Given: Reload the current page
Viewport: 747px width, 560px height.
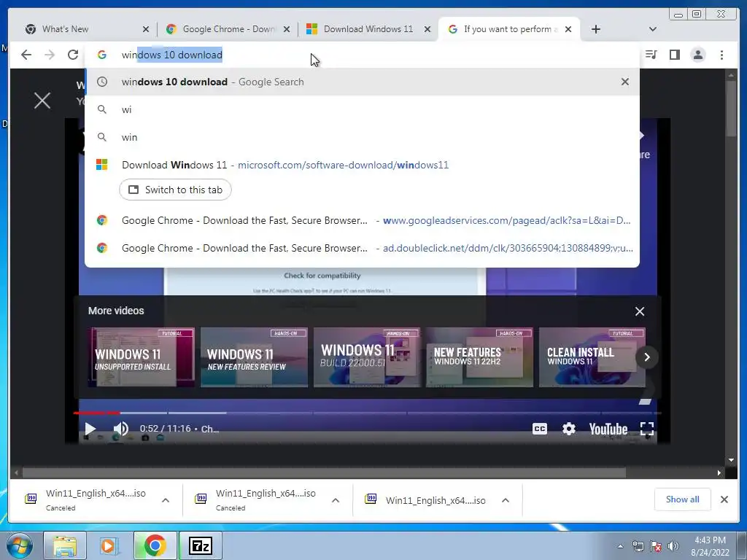Looking at the screenshot, I should [73, 55].
